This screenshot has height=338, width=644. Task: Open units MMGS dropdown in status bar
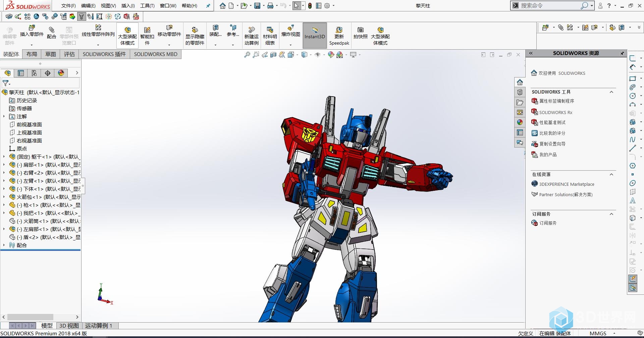(614, 333)
